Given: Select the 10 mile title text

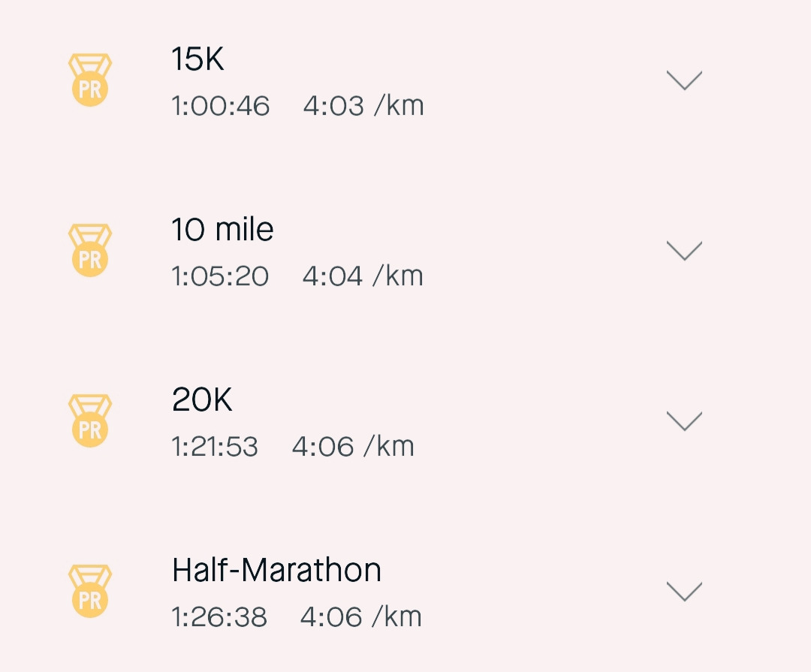Looking at the screenshot, I should pos(222,229).
